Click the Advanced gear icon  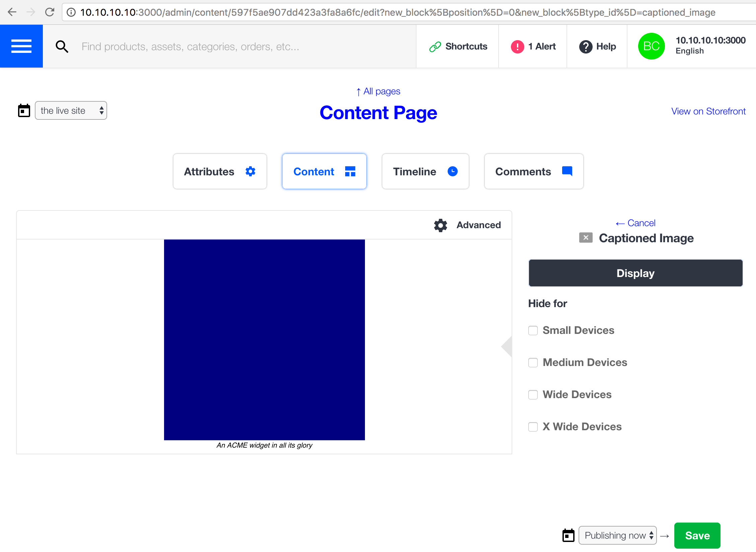441,225
